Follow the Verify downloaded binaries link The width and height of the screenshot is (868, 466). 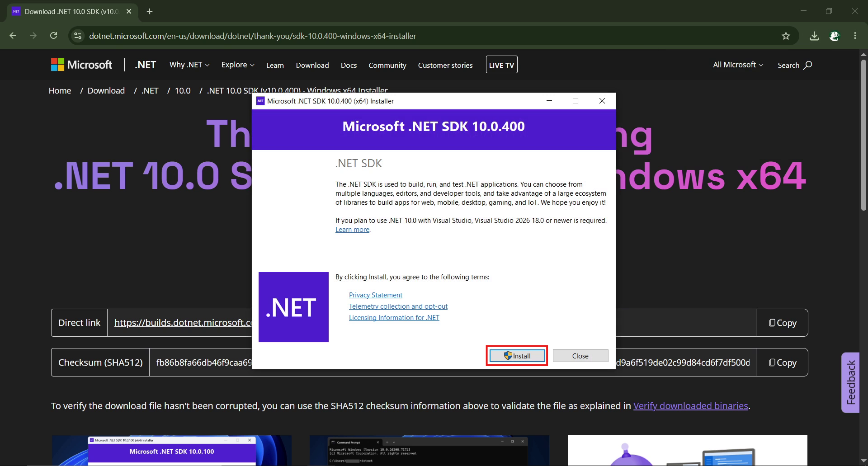(691, 406)
